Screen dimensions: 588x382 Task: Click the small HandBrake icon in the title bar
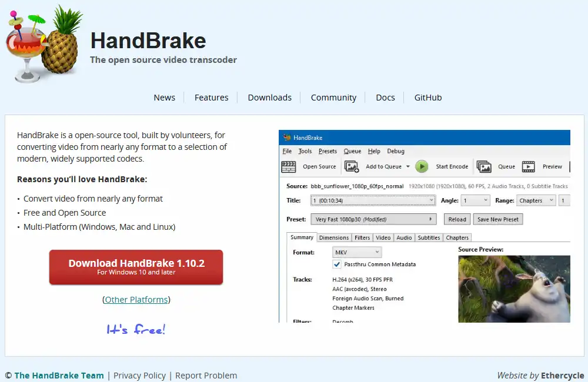(287, 138)
